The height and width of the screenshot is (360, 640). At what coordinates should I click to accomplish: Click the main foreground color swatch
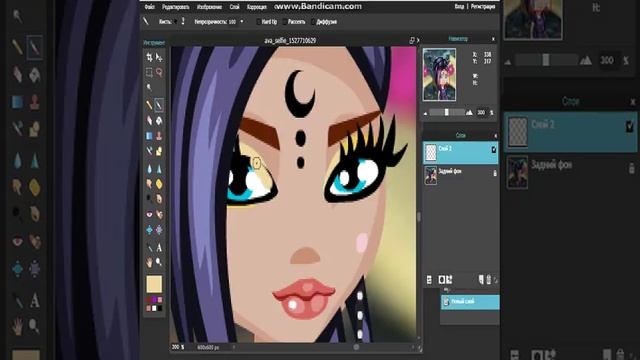[x=154, y=284]
